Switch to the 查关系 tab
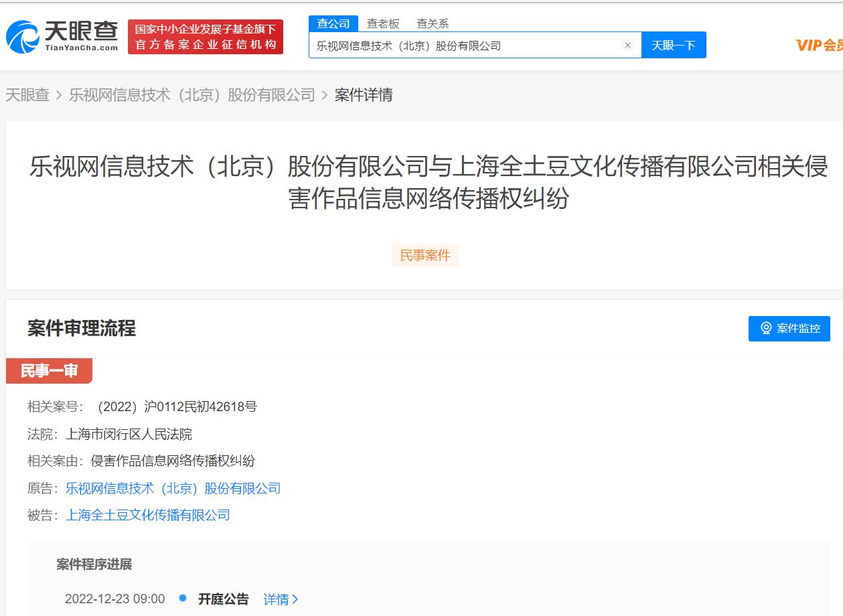 click(433, 23)
